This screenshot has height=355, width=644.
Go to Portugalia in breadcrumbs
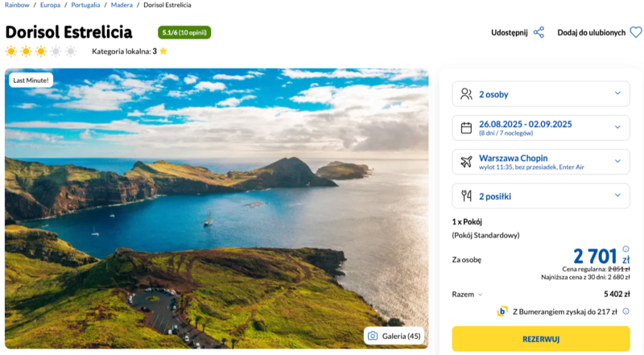(x=85, y=5)
